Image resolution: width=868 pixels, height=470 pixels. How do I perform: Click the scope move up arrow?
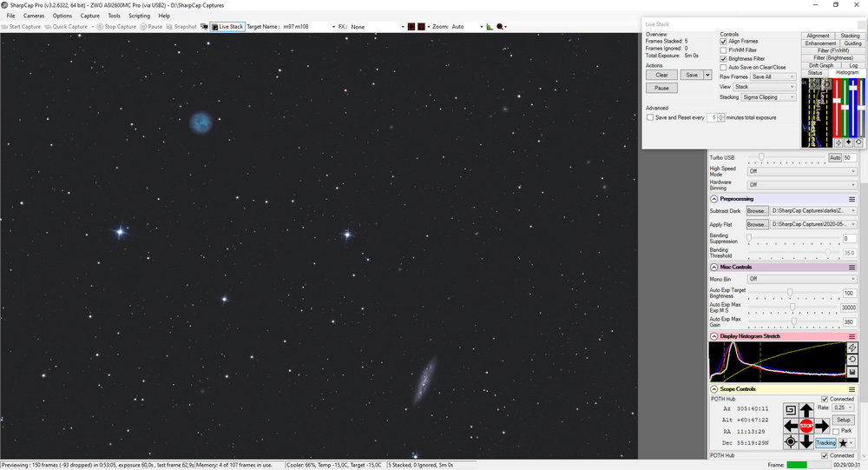coord(806,410)
